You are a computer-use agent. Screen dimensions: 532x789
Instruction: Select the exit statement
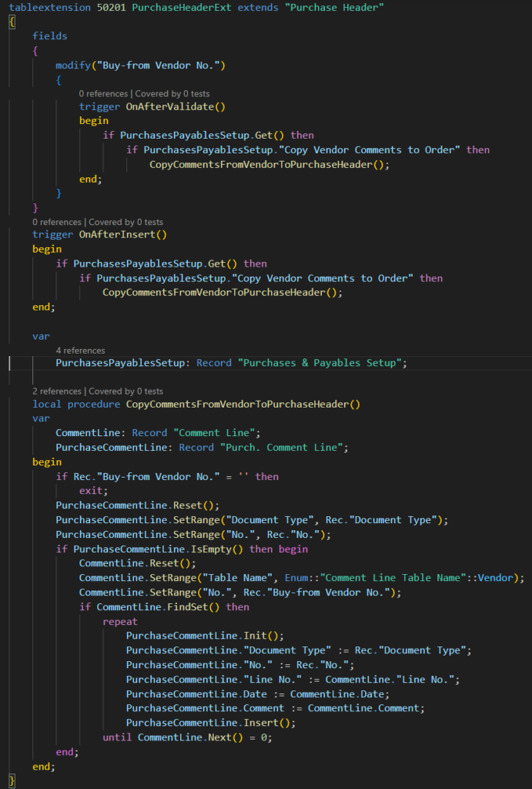[93, 490]
